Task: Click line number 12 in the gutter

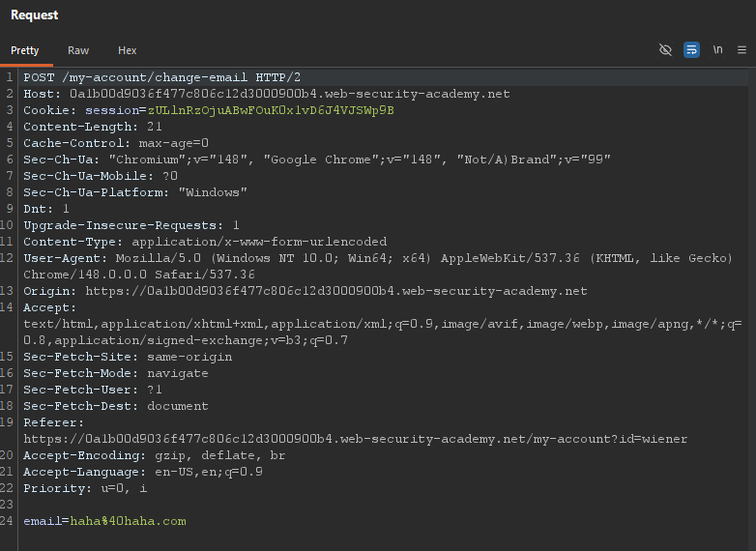Action: coord(7,257)
